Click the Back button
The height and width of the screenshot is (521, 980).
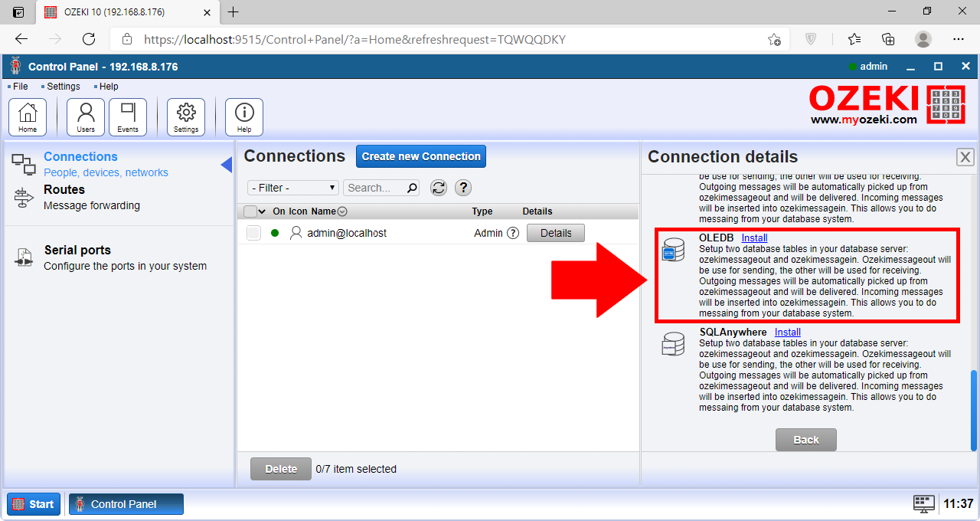click(806, 440)
